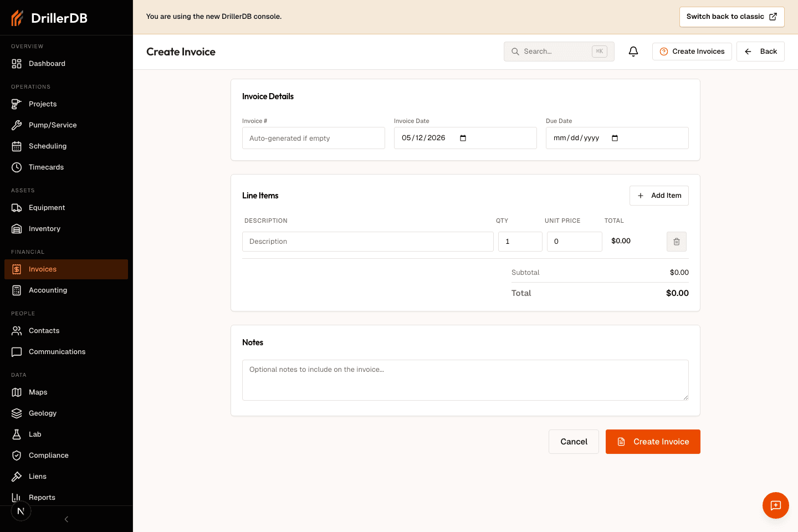
Task: Open Communications in sidebar
Action: point(66,352)
